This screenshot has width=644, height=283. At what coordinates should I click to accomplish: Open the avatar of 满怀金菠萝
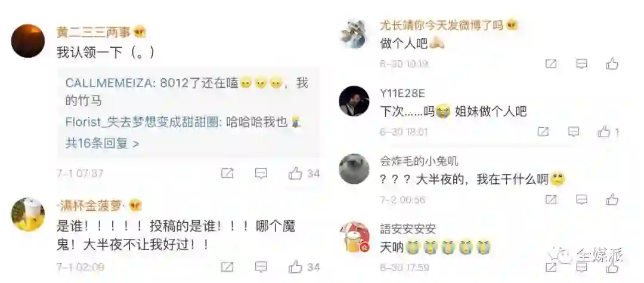click(x=28, y=214)
